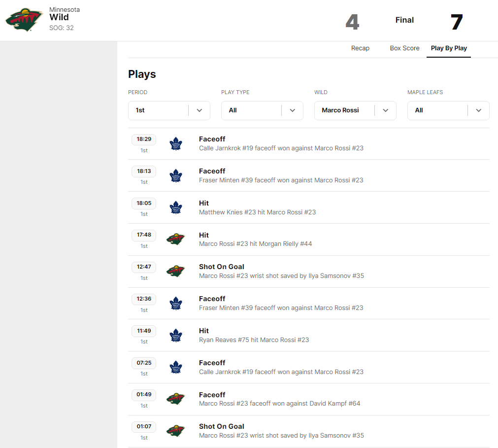Viewport: 498px width, 448px height.
Task: Open Wild player dropdown showing Marco Rossi
Action: pos(355,110)
